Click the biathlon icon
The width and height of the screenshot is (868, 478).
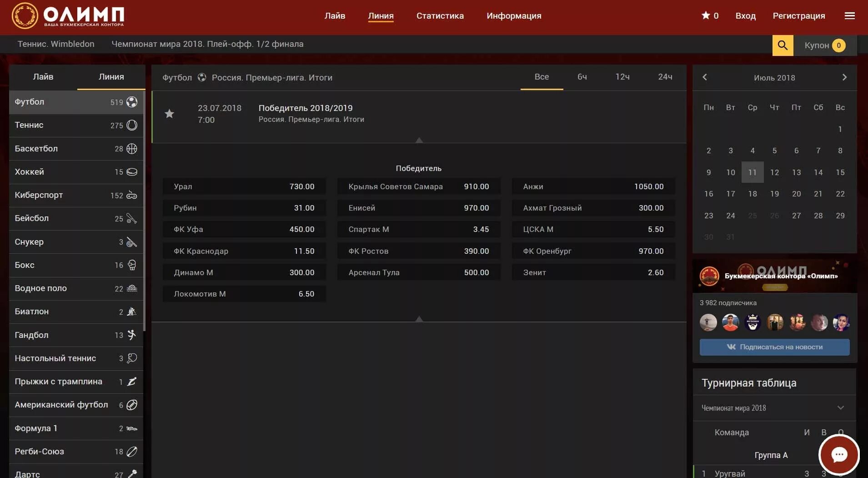[132, 312]
